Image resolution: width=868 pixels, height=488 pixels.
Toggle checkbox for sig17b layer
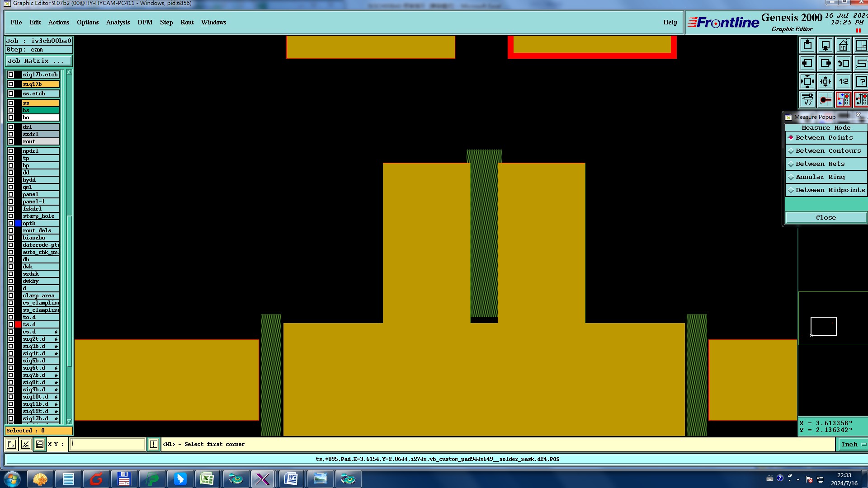pyautogui.click(x=11, y=84)
